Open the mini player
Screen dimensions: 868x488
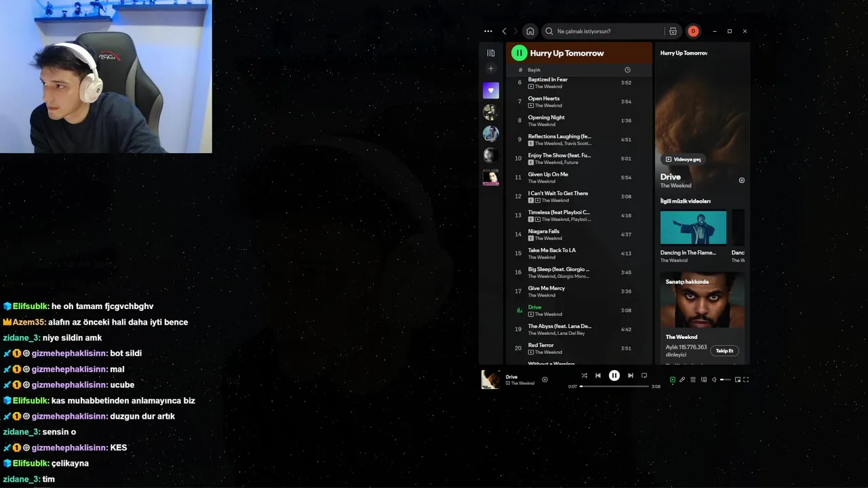click(738, 380)
